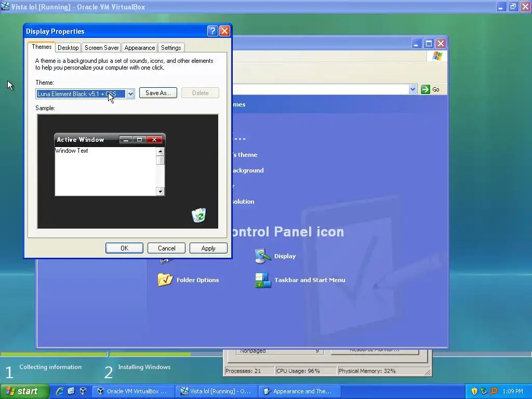Click the Save As... button

(158, 93)
